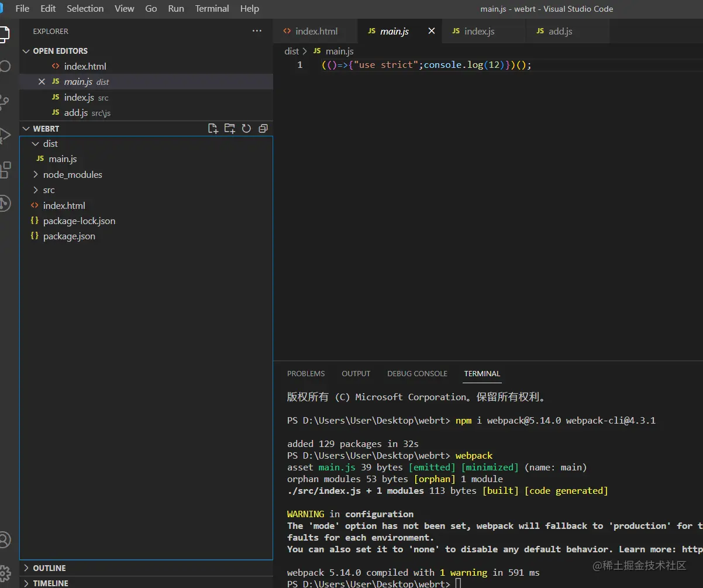Open explorer's more actions ellipsis menu
The image size is (703, 588).
(x=257, y=31)
